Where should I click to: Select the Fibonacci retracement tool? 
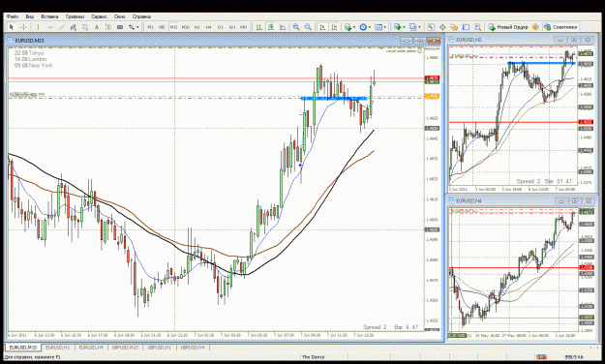pyautogui.click(x=85, y=27)
